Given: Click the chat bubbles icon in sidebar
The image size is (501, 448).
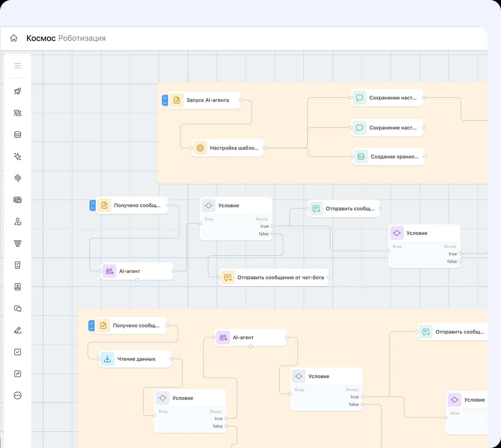Looking at the screenshot, I should tap(17, 309).
